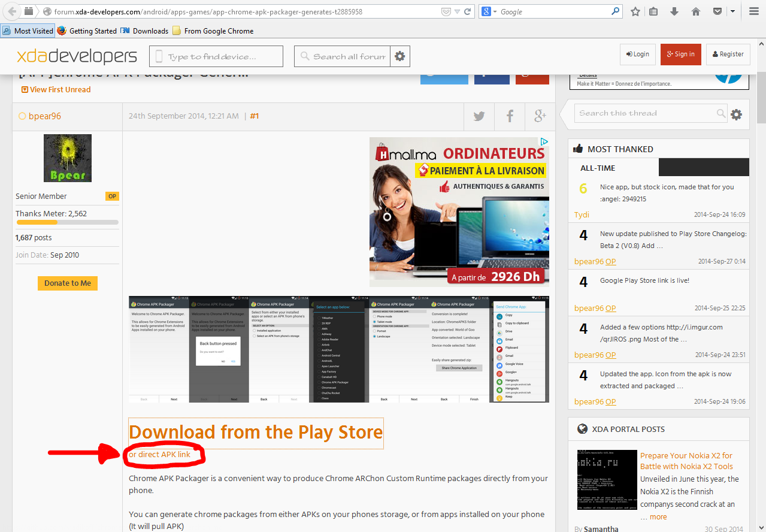
Task: Open Most Visited bookmarks folder
Action: [28, 31]
